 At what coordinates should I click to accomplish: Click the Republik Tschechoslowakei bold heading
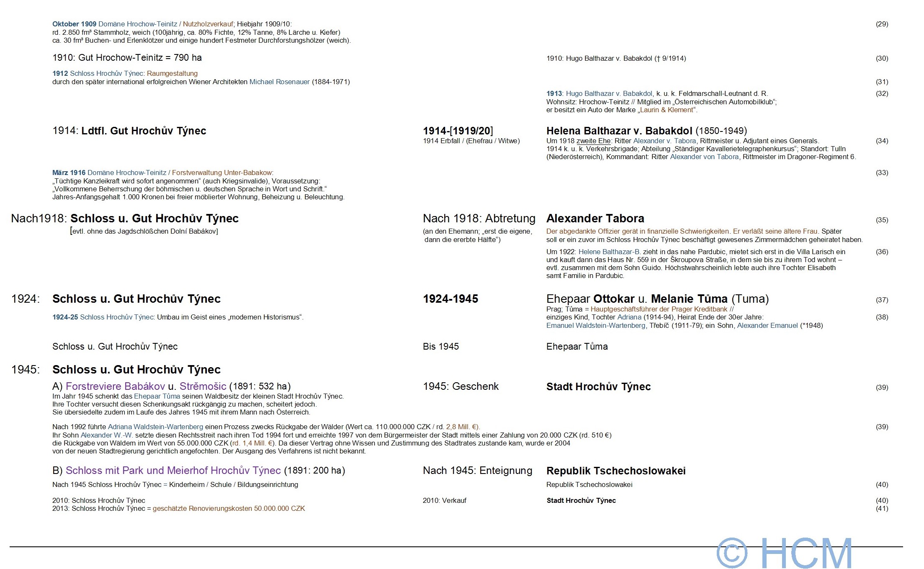(x=616, y=471)
